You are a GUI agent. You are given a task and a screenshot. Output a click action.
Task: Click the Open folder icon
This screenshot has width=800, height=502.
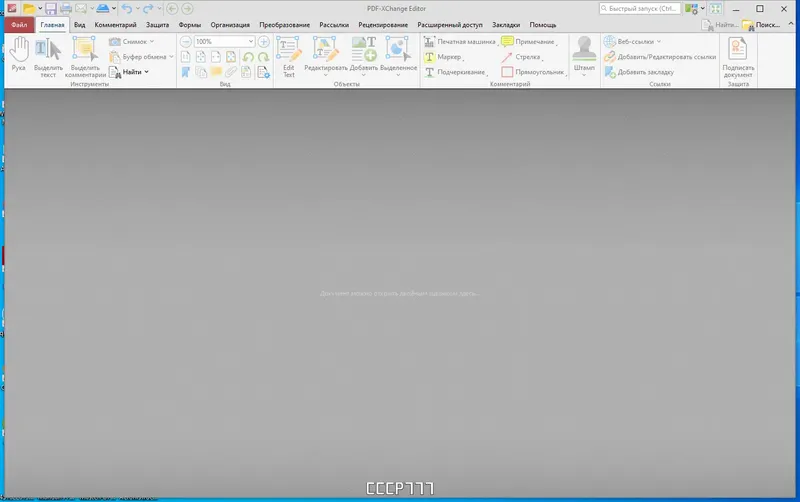(x=29, y=8)
